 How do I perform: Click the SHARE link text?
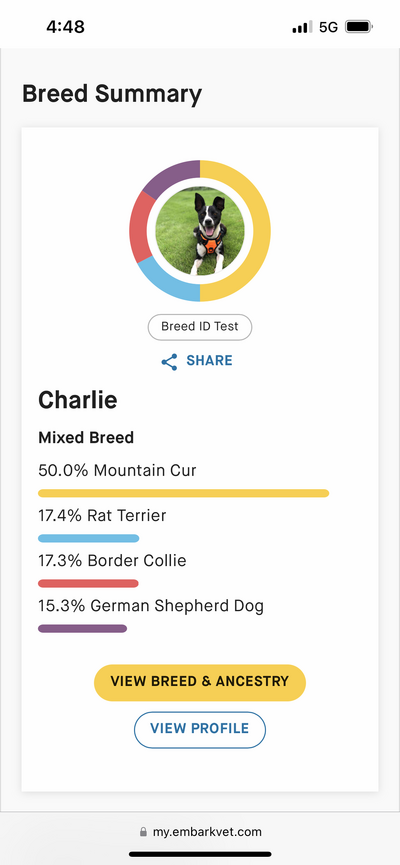[x=210, y=361]
